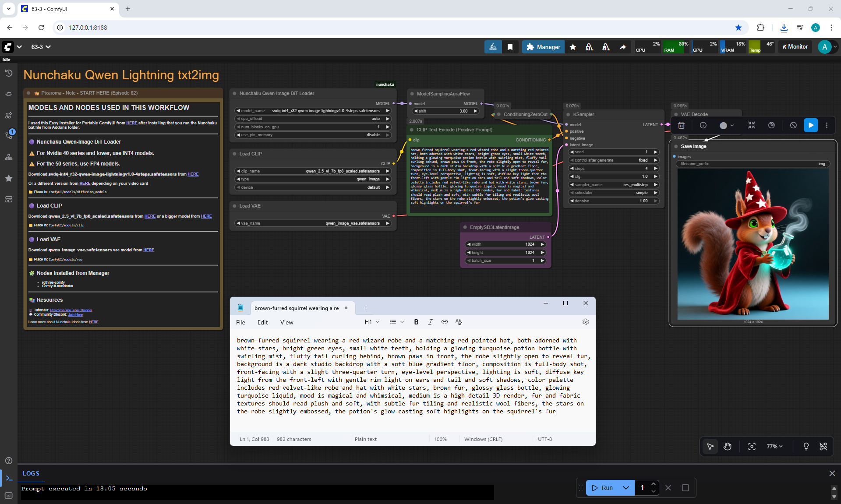
Task: Click the Pixaroma YouTube Channel link
Action: pos(71,310)
